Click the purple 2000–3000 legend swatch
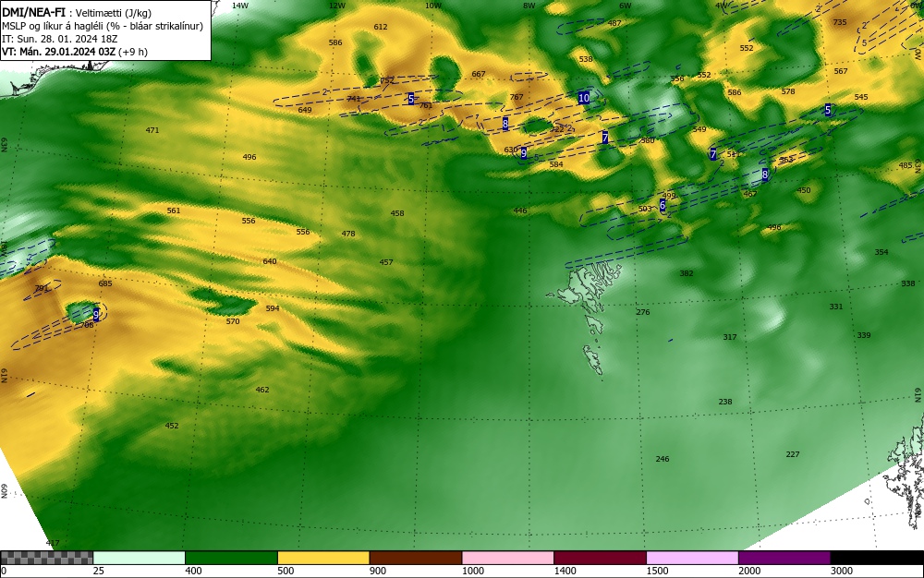924x578 pixels. tap(784, 558)
